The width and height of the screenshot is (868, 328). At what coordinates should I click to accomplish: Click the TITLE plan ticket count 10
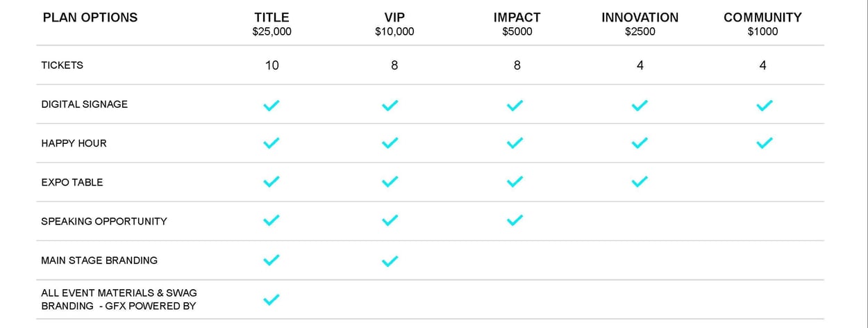pyautogui.click(x=272, y=65)
